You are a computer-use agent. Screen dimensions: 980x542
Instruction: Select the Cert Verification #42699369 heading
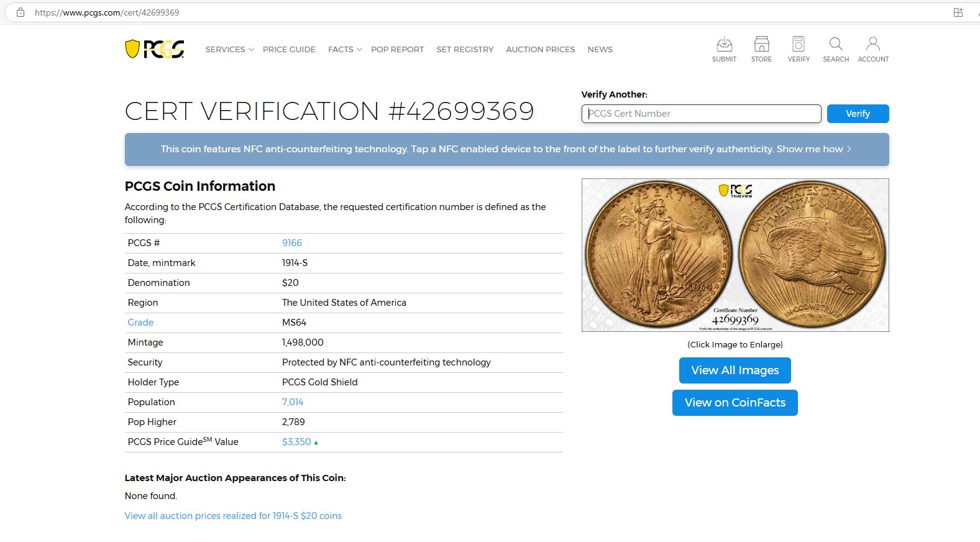(x=329, y=111)
